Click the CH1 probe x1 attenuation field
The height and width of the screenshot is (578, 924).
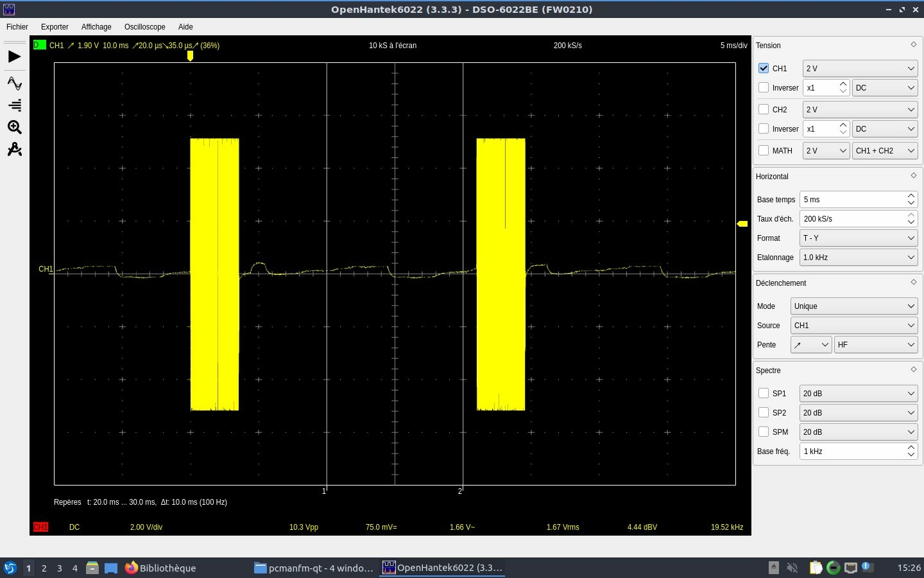pyautogui.click(x=826, y=87)
